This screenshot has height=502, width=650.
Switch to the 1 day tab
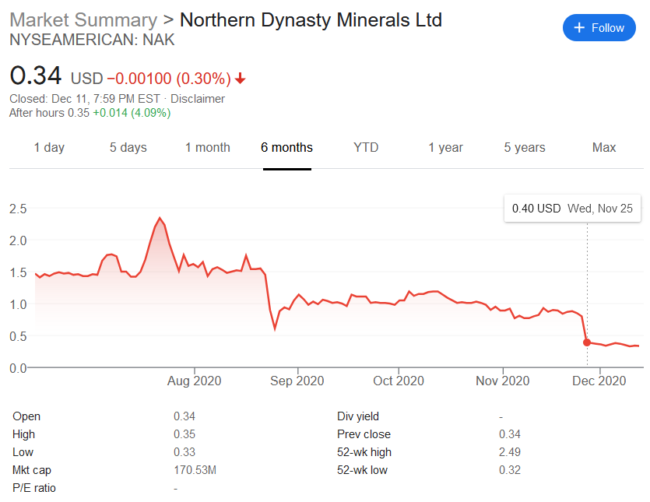[x=49, y=147]
